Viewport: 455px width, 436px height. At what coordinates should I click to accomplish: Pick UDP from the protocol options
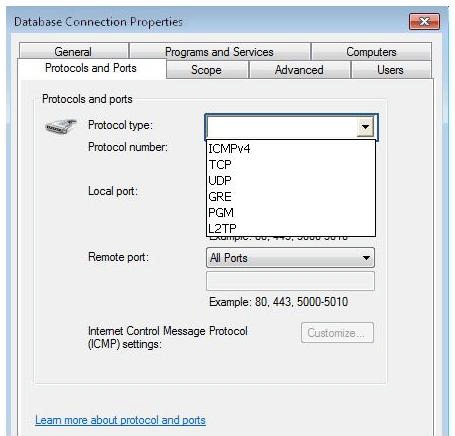[x=291, y=180]
